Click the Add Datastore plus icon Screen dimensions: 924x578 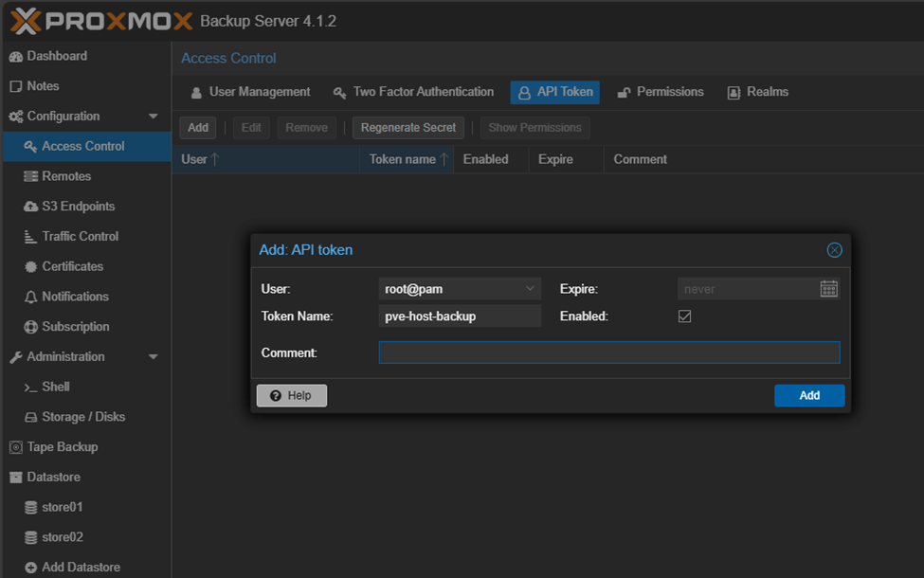pos(30,568)
